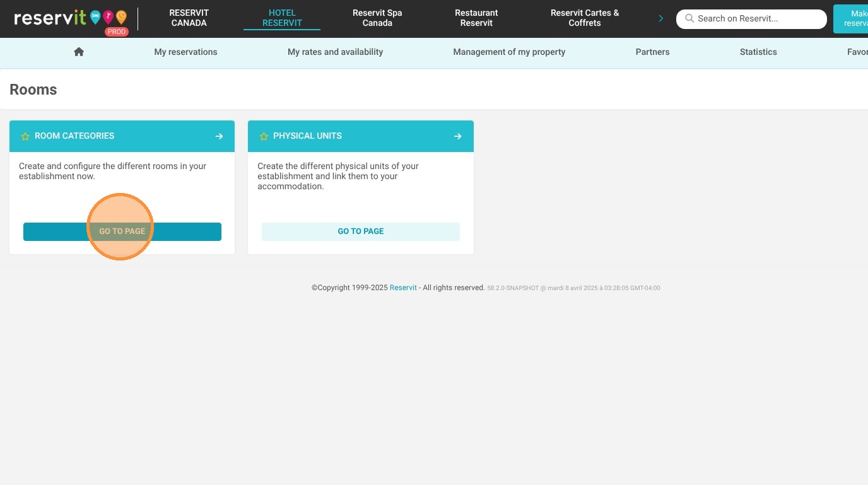The image size is (868, 485).
Task: Open the home icon in navigation bar
Action: pyautogui.click(x=79, y=52)
